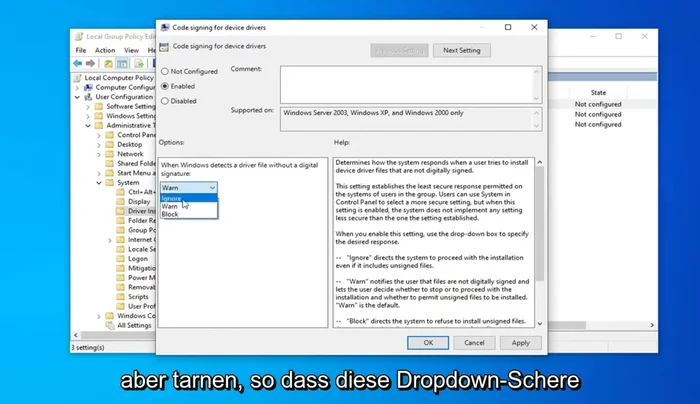Click right scroll arrow in background window

[x=652, y=325]
